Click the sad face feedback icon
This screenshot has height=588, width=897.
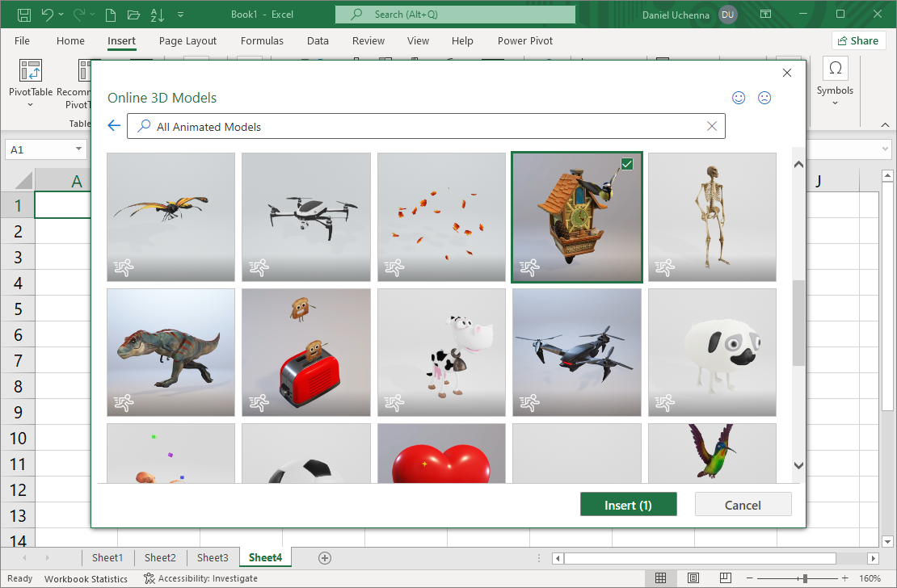(x=764, y=97)
